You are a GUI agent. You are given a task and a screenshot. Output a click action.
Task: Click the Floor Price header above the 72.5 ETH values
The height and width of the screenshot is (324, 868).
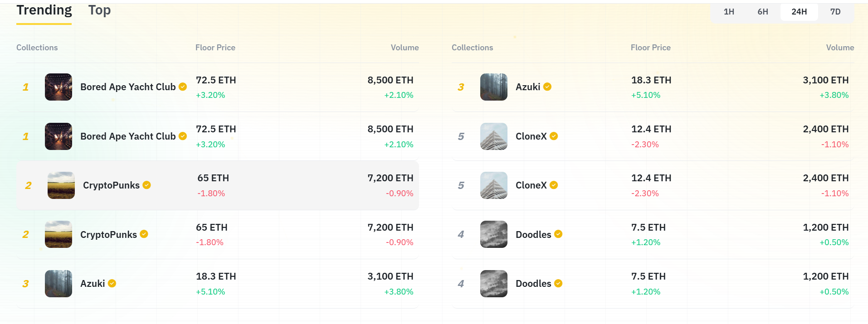tap(215, 48)
